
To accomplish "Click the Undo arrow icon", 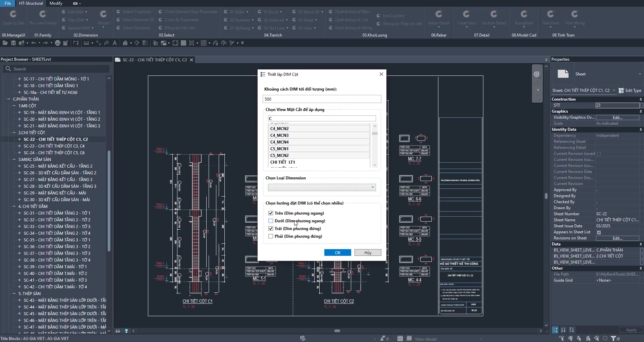I will click(x=34, y=43).
